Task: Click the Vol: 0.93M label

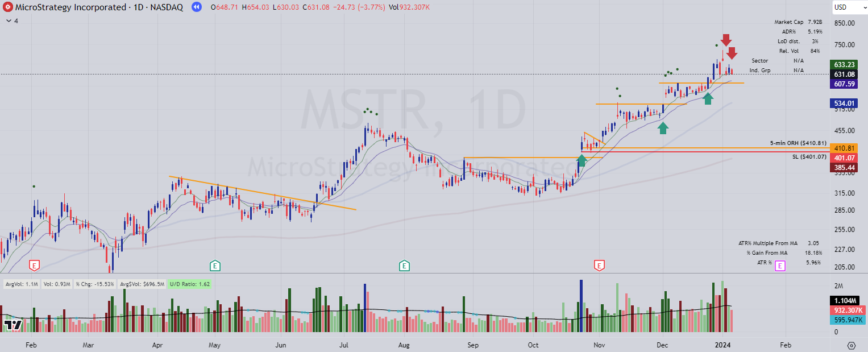Action: [57, 284]
